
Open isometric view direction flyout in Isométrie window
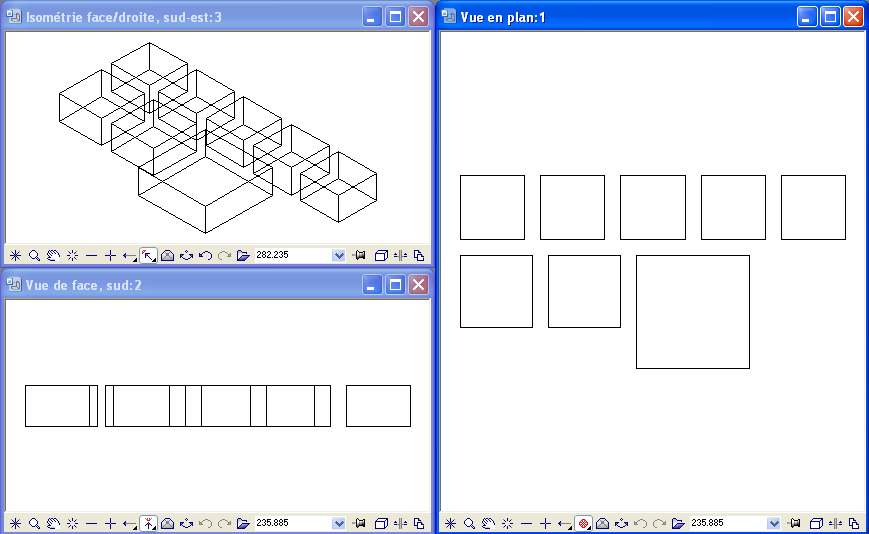click(149, 255)
